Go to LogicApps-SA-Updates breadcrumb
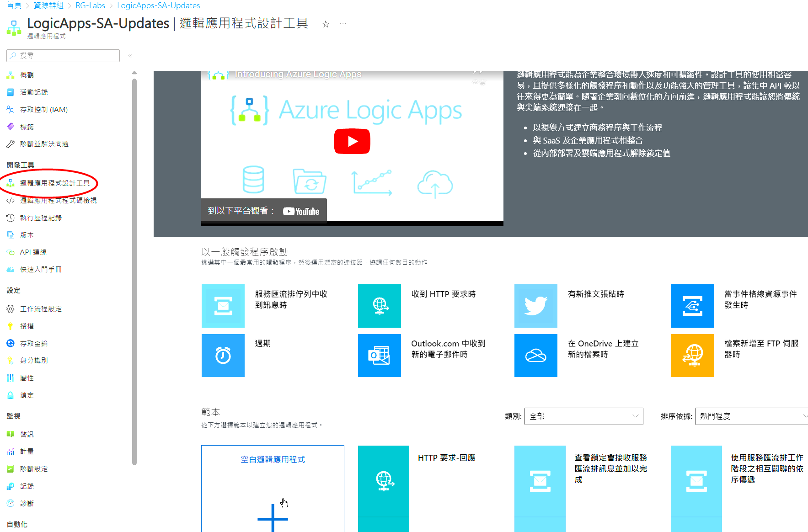Viewport: 808px width, 532px height. point(159,5)
